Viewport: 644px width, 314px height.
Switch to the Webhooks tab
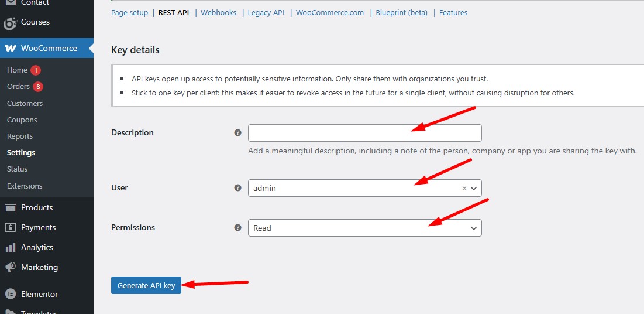pos(219,13)
